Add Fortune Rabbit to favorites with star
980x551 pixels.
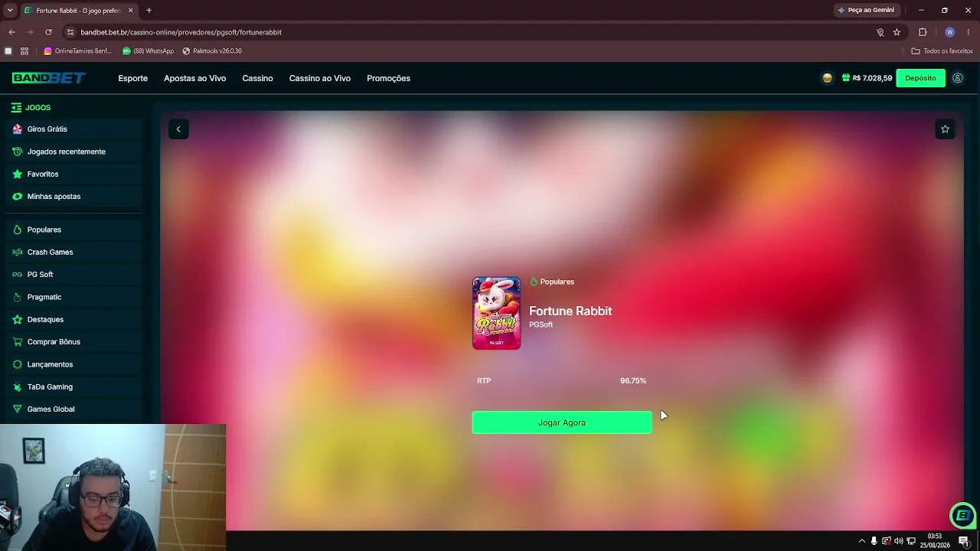click(945, 129)
